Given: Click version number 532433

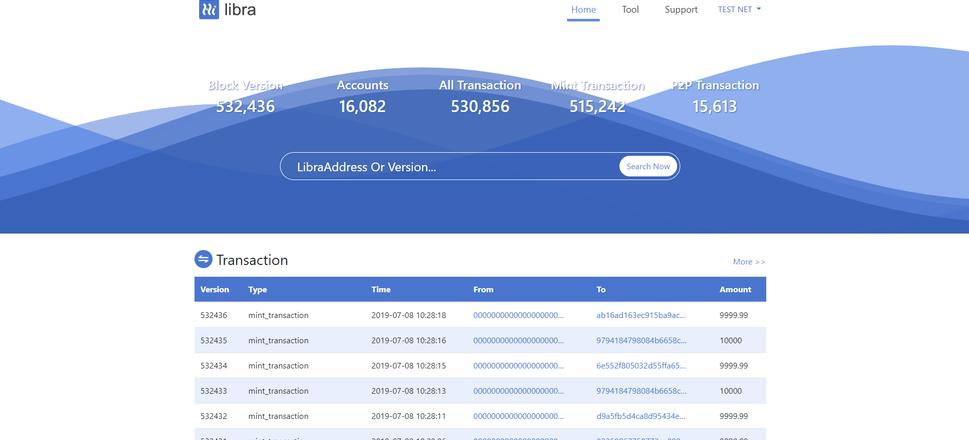Looking at the screenshot, I should point(214,391).
